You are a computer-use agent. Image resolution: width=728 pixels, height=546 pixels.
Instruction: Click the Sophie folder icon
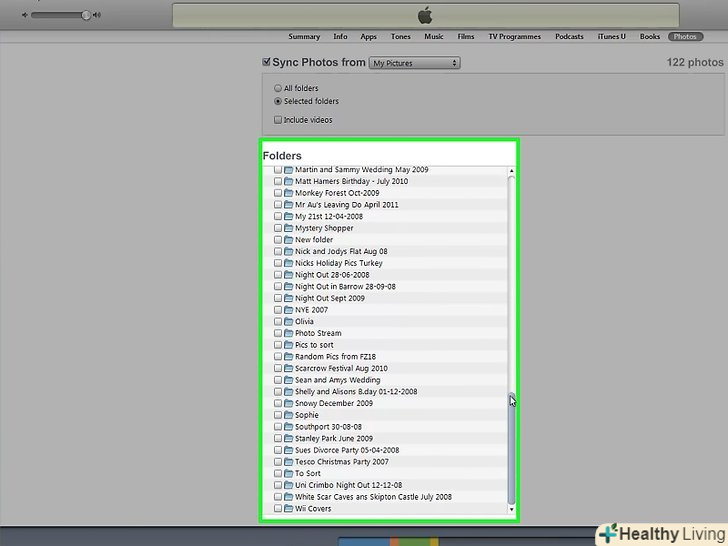288,415
